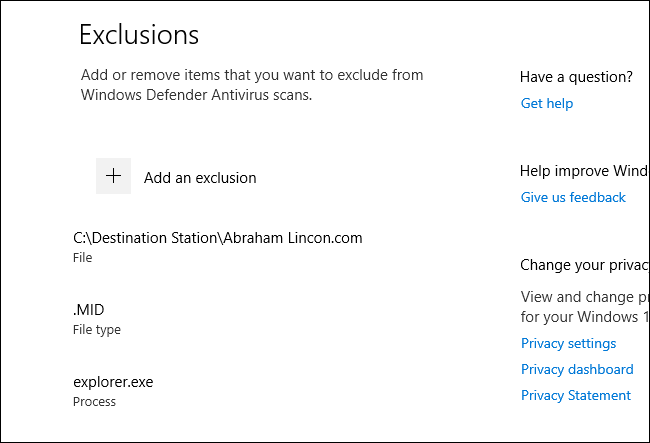
Task: Click the 'Change your privacy' heading text
Action: pyautogui.click(x=584, y=265)
